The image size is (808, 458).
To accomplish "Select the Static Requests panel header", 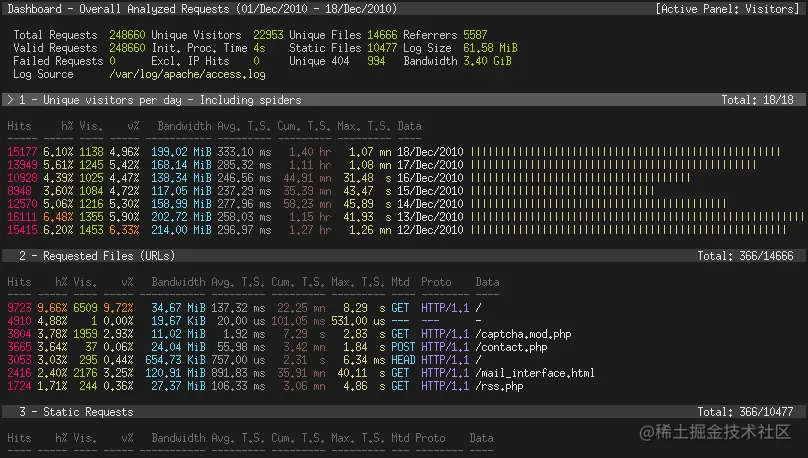I will click(403, 412).
